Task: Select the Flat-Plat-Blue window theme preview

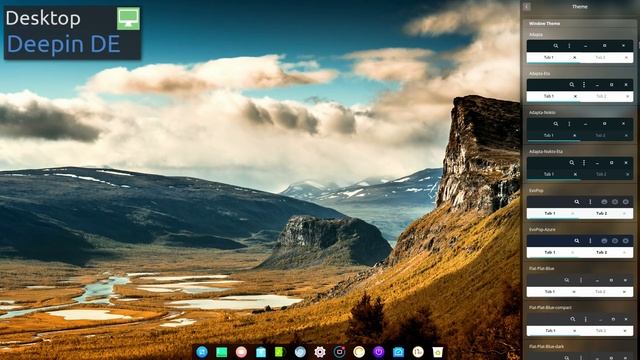Action: tap(580, 286)
